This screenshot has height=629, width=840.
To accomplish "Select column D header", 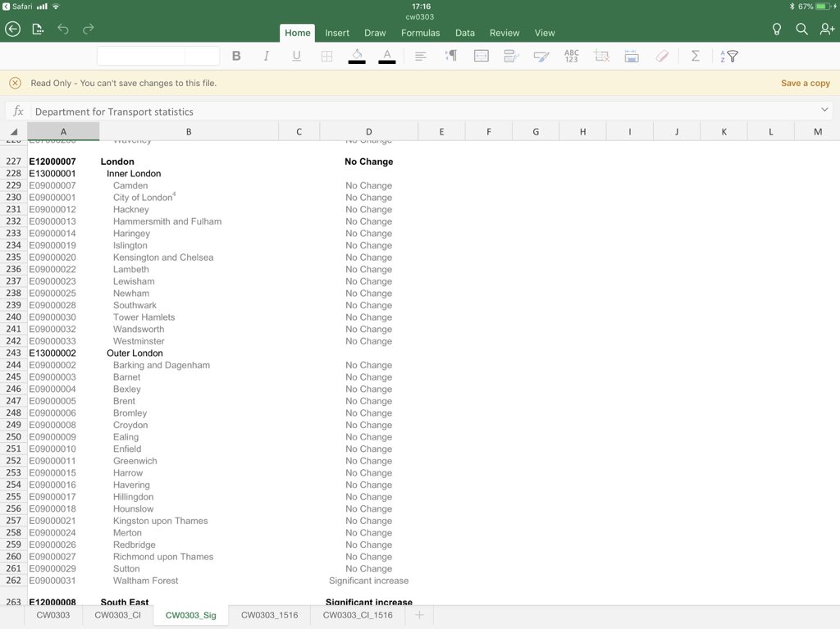I will tap(368, 132).
